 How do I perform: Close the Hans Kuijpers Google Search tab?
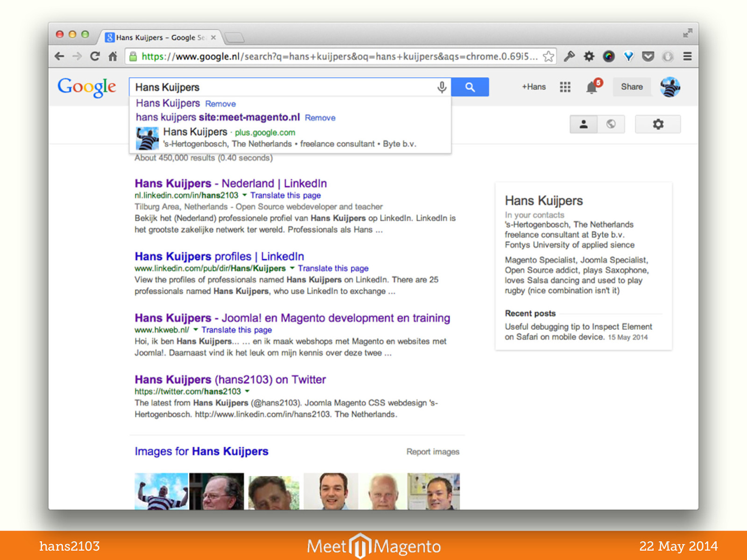(x=213, y=37)
